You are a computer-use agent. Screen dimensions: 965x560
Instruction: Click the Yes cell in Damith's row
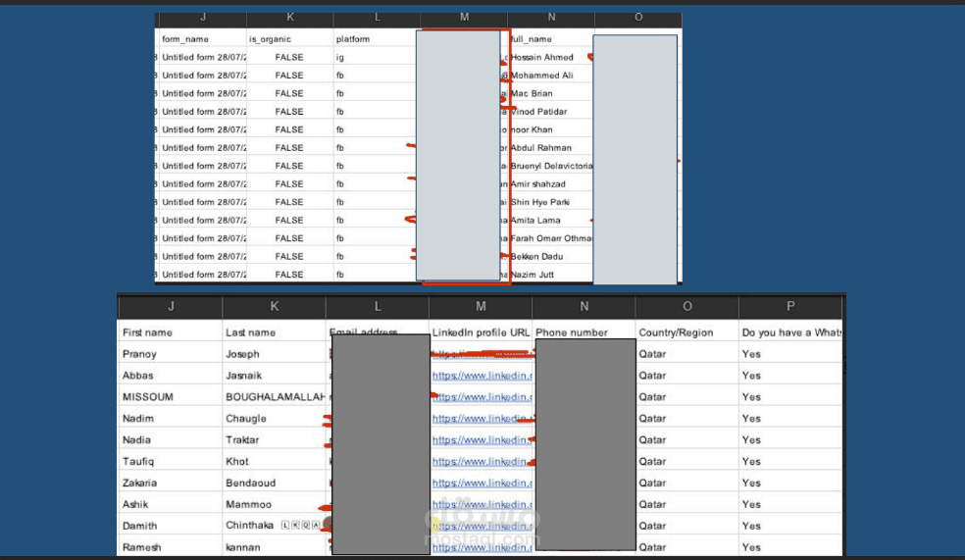tap(790, 526)
